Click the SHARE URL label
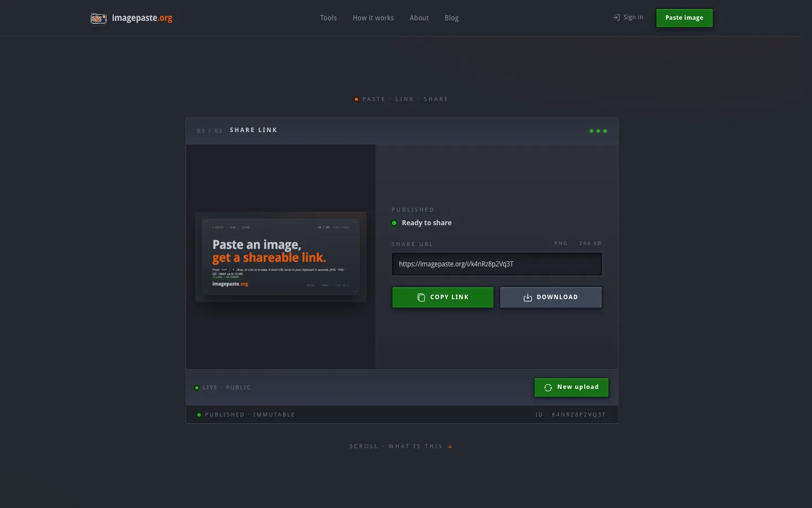The image size is (812, 508). tap(412, 244)
